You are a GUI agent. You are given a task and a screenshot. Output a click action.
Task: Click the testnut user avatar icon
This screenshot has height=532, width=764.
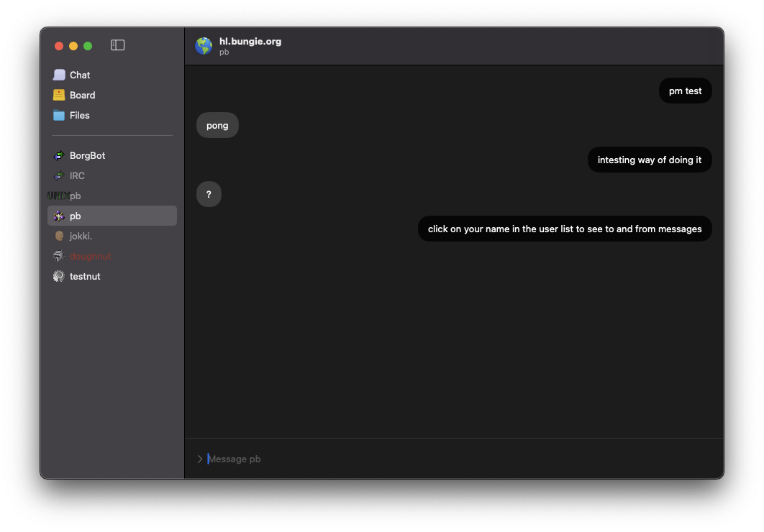pyautogui.click(x=59, y=277)
